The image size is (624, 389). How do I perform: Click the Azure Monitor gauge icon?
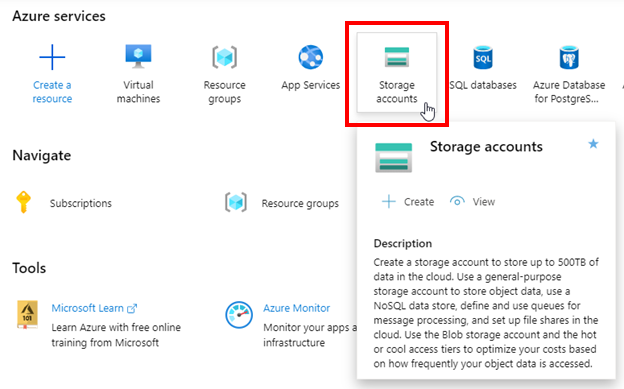[239, 315]
